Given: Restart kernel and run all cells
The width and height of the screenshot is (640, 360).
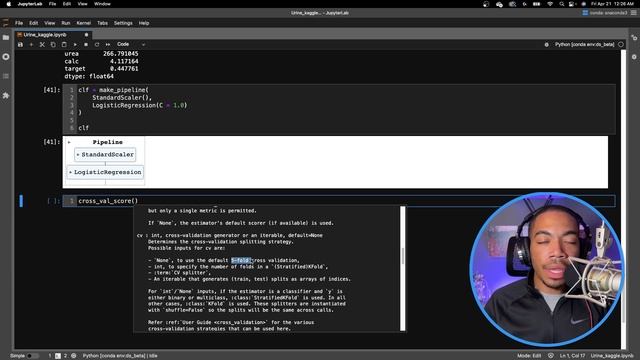Looking at the screenshot, I should pyautogui.click(x=108, y=44).
